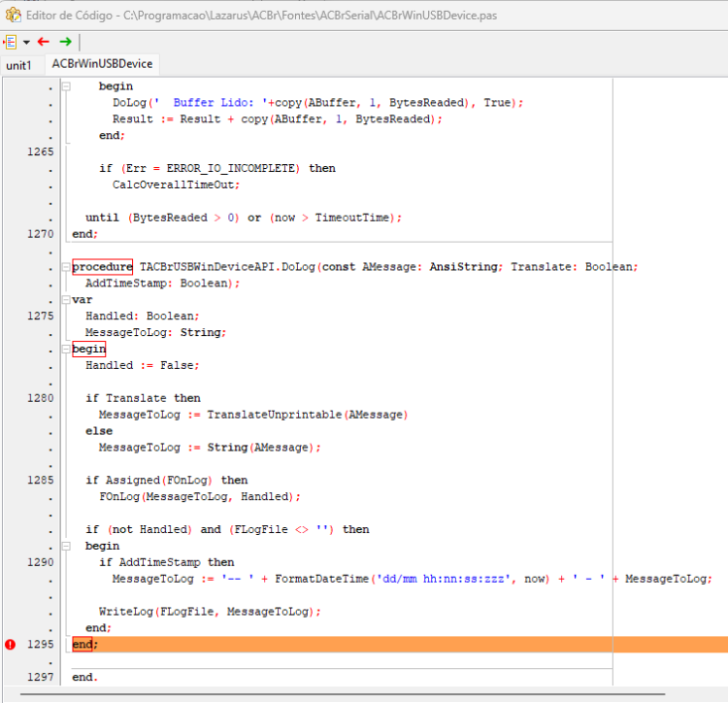The image size is (728, 703).
Task: Click 'FormatDateTime' function call
Action: 321,579
